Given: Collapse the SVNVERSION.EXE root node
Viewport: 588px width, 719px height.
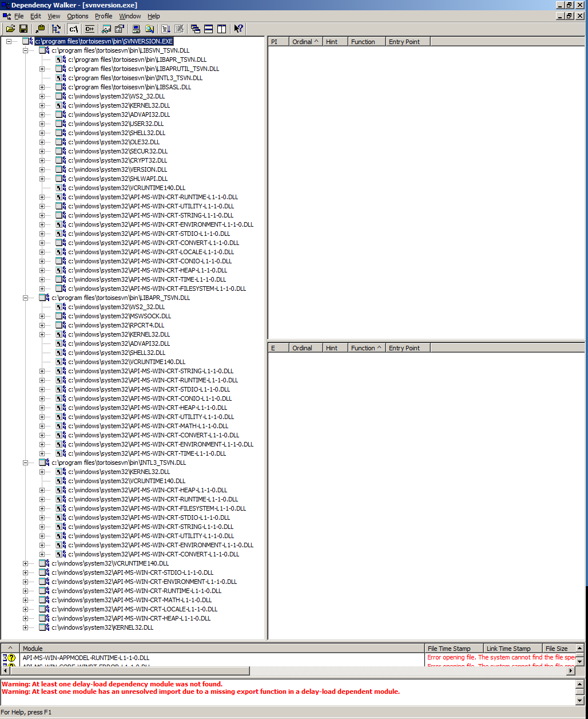Looking at the screenshot, I should [x=9, y=41].
